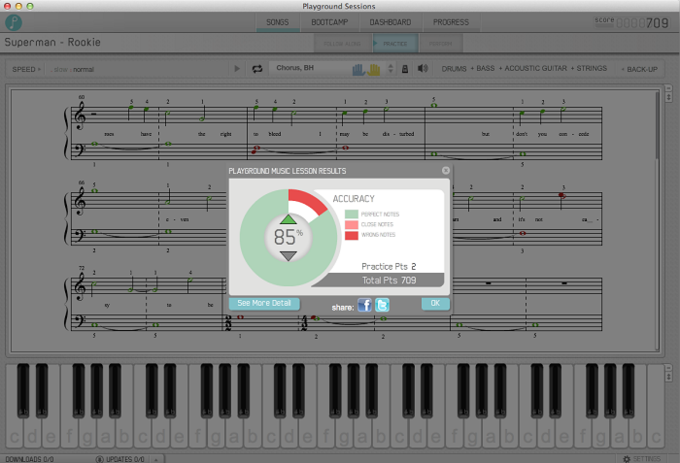
Task: Share results on Facebook
Action: (x=365, y=305)
